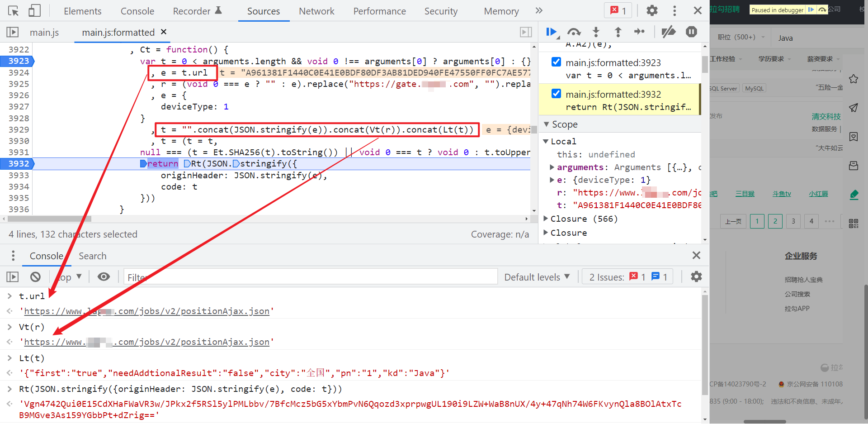
Task: Clear the console
Action: click(x=35, y=277)
